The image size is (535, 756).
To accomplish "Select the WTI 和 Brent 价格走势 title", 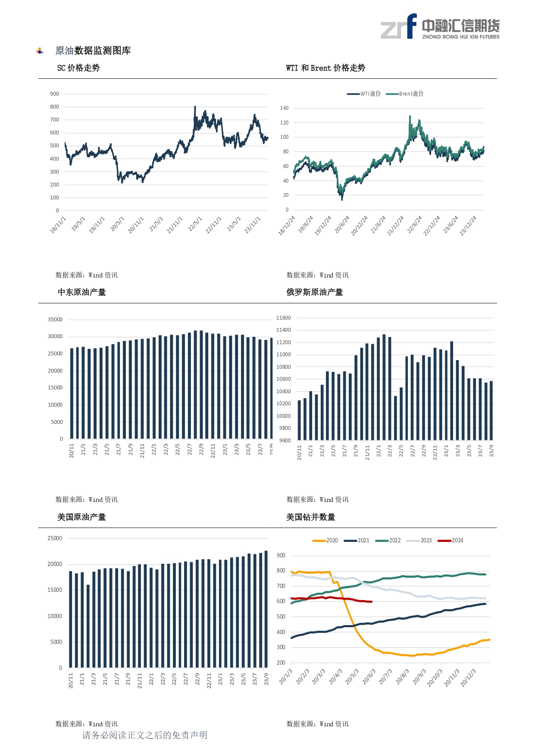I will [x=325, y=68].
